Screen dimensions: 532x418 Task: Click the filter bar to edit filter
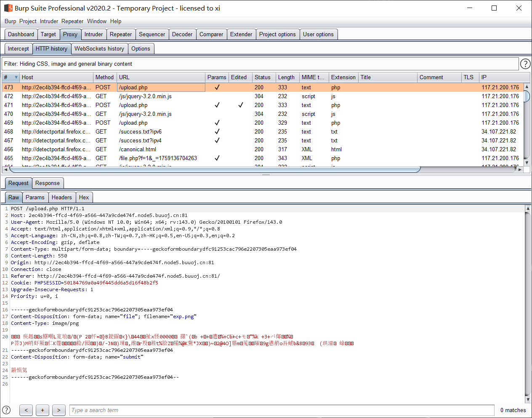(260, 64)
